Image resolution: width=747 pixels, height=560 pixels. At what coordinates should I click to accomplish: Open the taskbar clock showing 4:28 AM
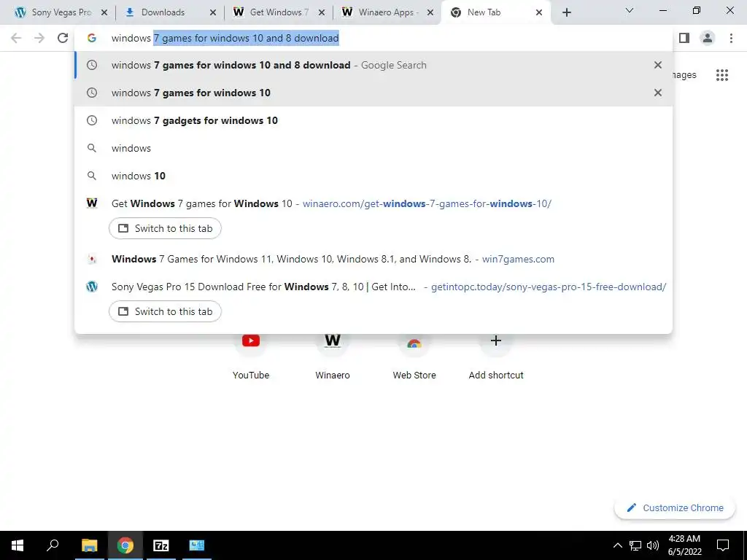684,545
